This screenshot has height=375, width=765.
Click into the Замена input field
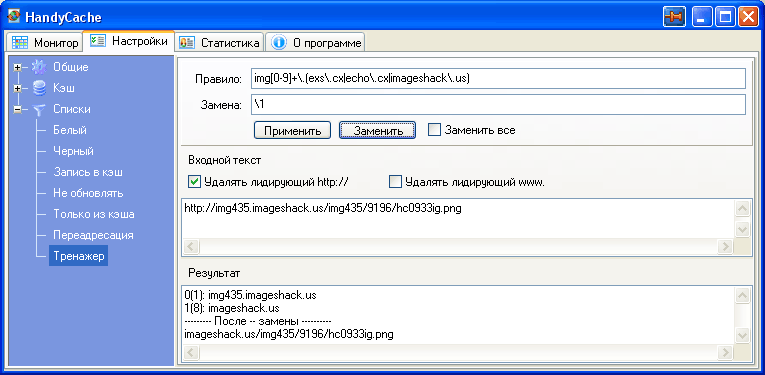click(x=498, y=104)
